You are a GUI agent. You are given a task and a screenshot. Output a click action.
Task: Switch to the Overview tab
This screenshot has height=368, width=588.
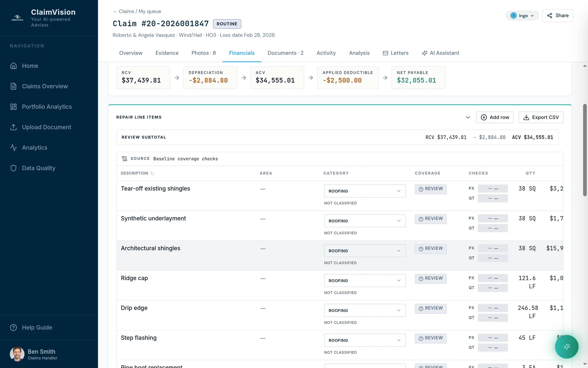[131, 53]
